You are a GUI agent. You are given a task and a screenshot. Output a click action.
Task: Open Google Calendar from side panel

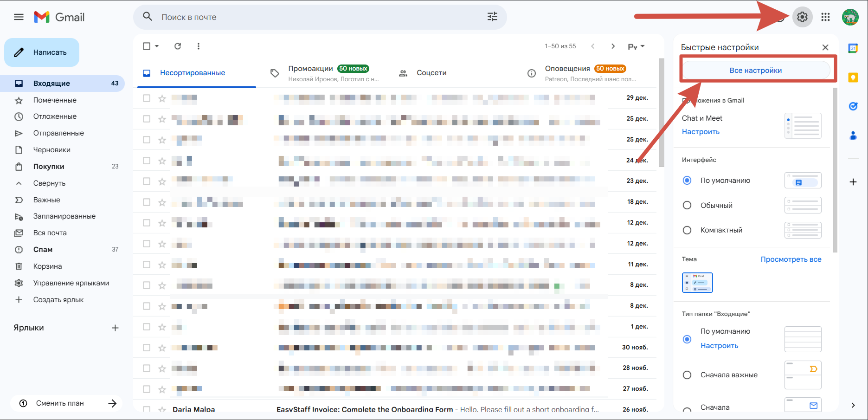click(853, 48)
